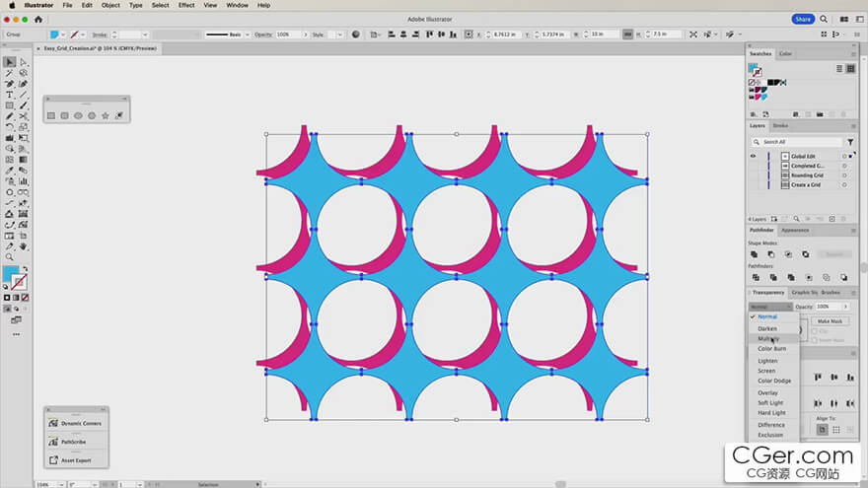Click the Merge pathfinder icon
The image size is (868, 488).
(x=791, y=277)
